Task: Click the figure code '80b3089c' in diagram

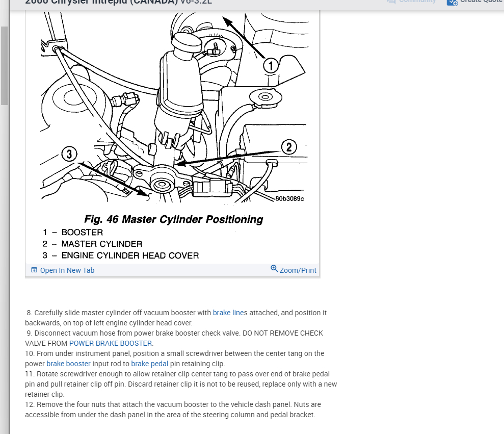Action: 289,199
